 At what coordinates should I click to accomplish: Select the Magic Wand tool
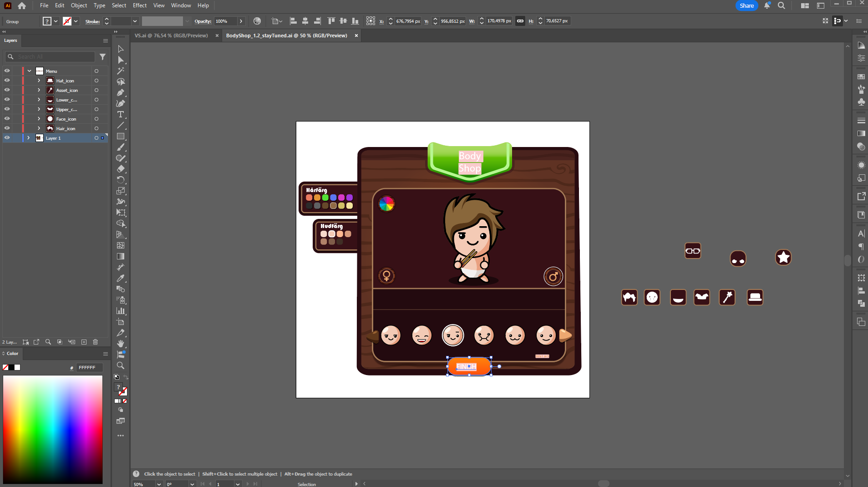coord(121,71)
